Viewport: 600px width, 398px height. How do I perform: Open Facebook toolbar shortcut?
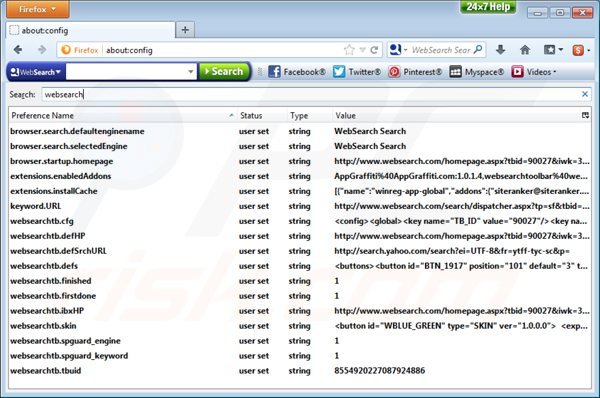(297, 72)
